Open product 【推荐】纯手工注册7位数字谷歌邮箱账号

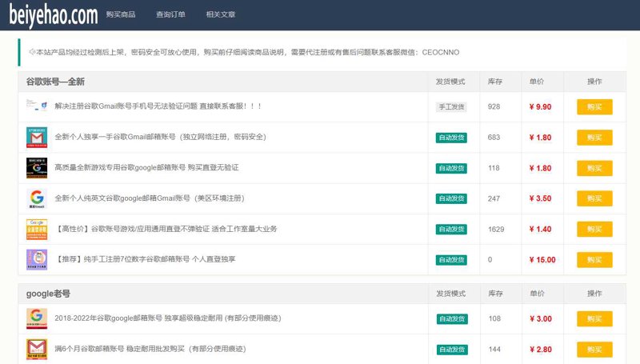[145, 259]
